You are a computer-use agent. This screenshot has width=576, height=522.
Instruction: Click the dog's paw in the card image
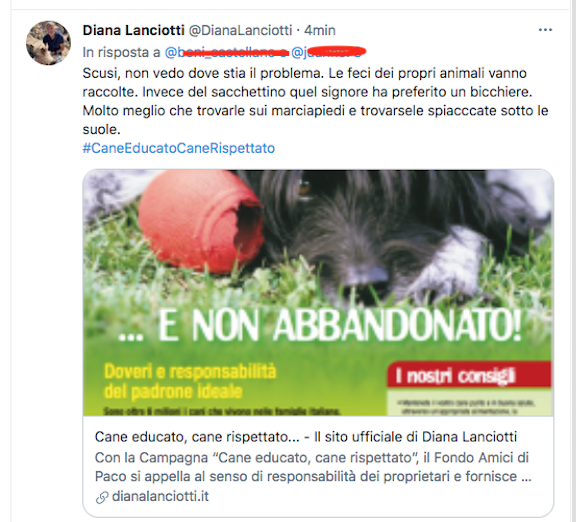(451, 262)
